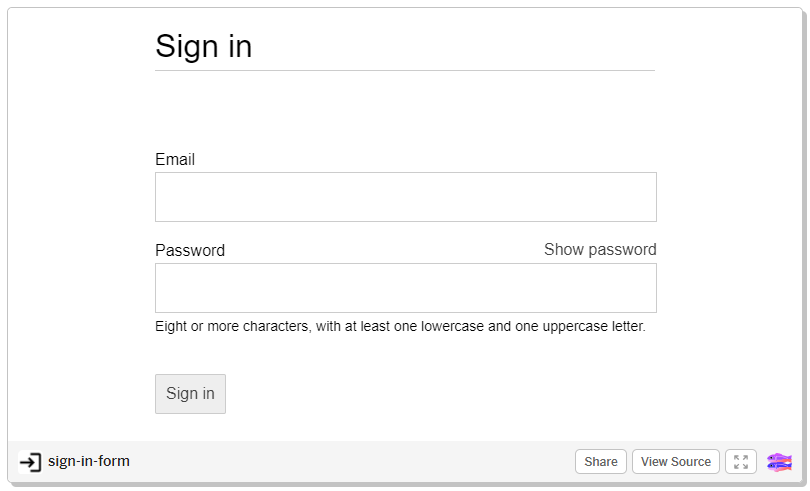Viewport: 810px width, 491px height.
Task: Open the Glitch fish logo menu
Action: coord(779,462)
